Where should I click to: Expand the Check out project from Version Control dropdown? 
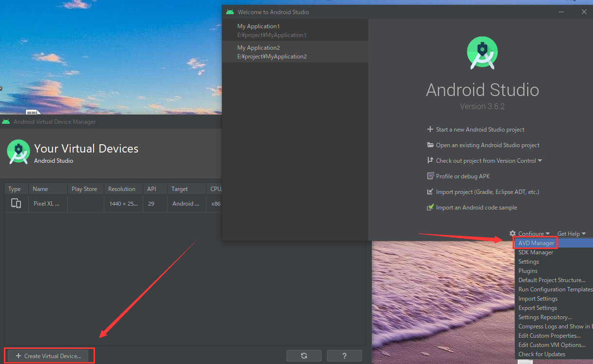click(x=539, y=160)
